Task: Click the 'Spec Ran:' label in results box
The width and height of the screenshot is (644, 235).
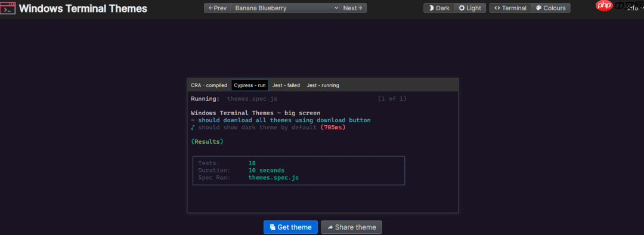Action: 215,178
